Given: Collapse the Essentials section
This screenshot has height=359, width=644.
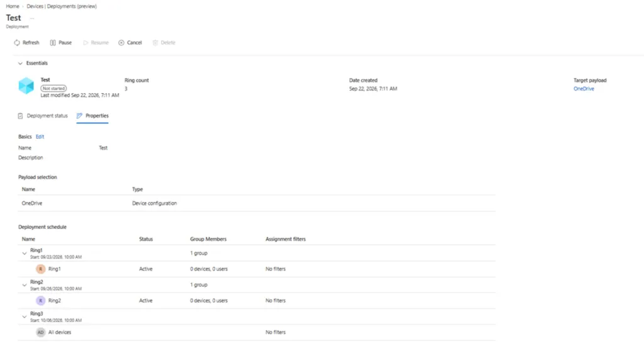Looking at the screenshot, I should (x=20, y=64).
